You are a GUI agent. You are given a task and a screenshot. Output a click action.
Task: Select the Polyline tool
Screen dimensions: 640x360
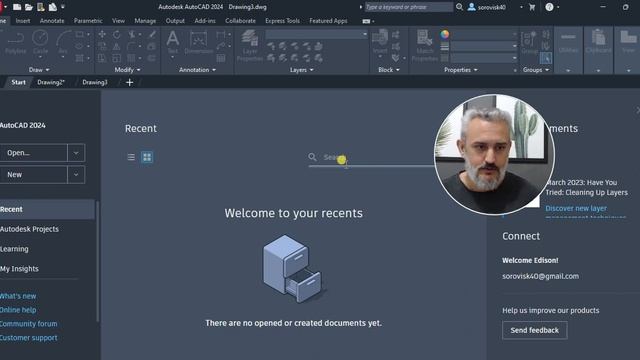(x=16, y=43)
